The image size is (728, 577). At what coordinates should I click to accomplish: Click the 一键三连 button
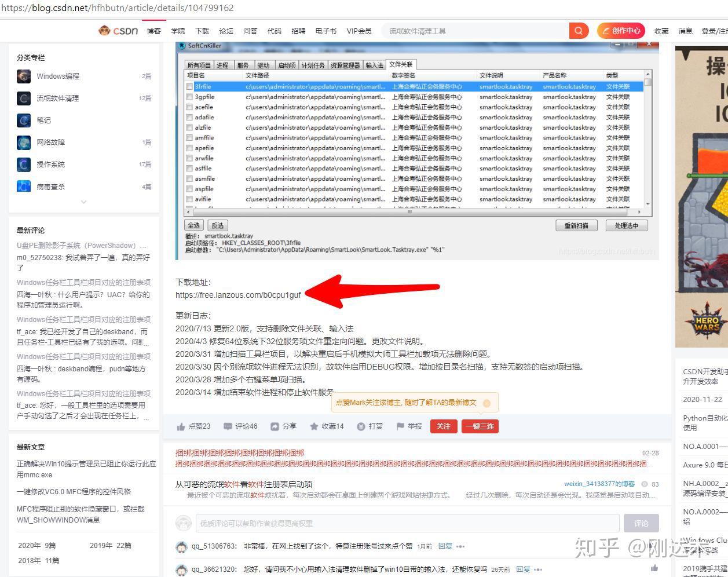coord(480,426)
